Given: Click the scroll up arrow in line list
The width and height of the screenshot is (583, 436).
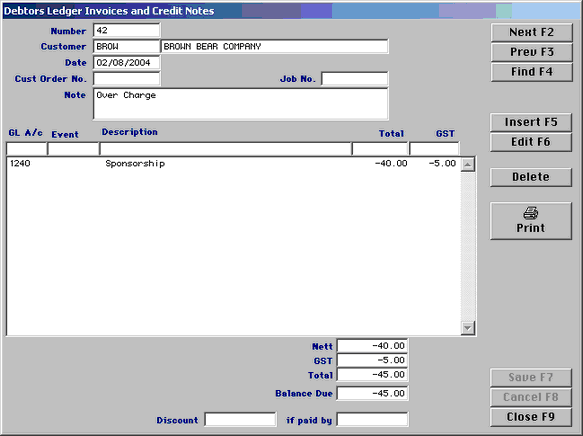Looking at the screenshot, I should pos(468,164).
